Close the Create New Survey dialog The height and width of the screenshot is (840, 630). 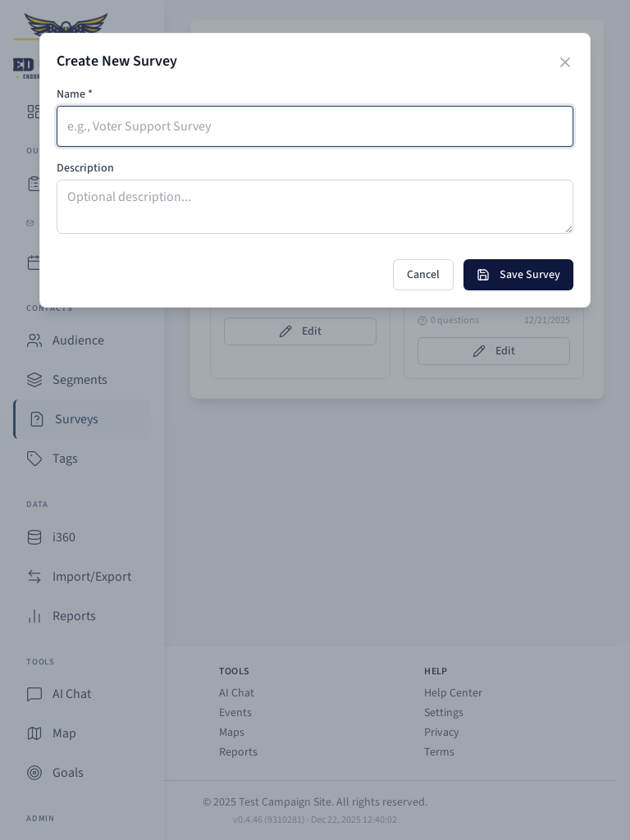(565, 62)
